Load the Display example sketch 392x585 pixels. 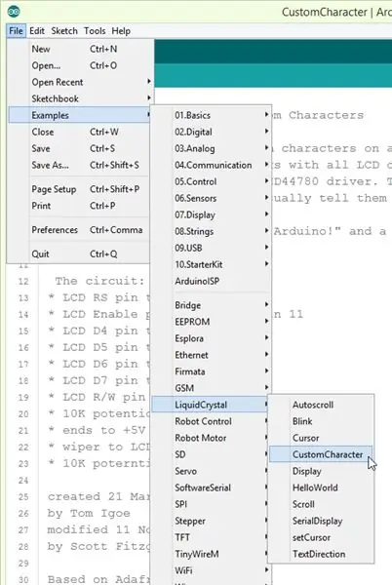tap(321, 471)
